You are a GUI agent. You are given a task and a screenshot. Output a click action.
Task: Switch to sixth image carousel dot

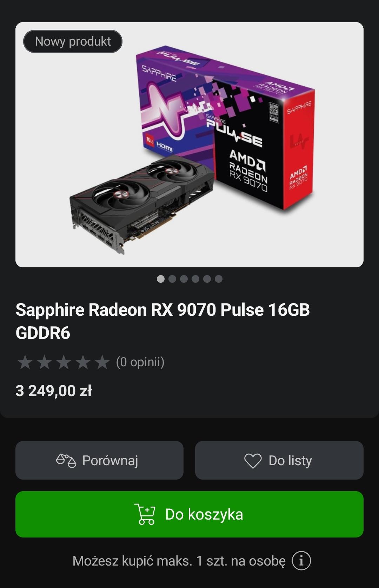(219, 279)
